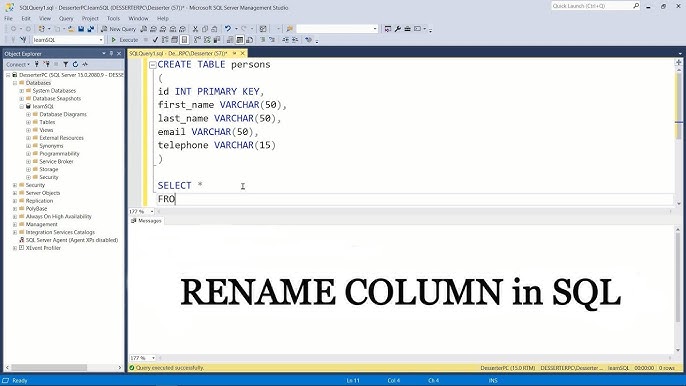The width and height of the screenshot is (686, 386).
Task: Click the Execute query button
Action: 125,40
